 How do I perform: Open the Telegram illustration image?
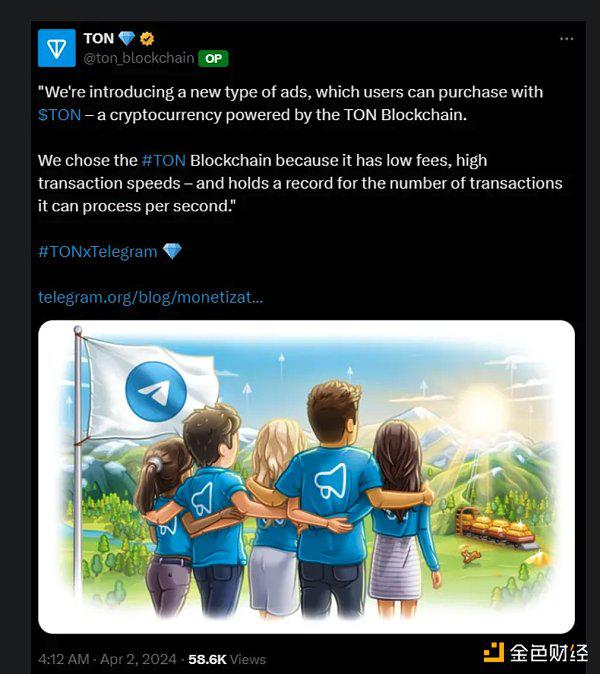coord(306,477)
